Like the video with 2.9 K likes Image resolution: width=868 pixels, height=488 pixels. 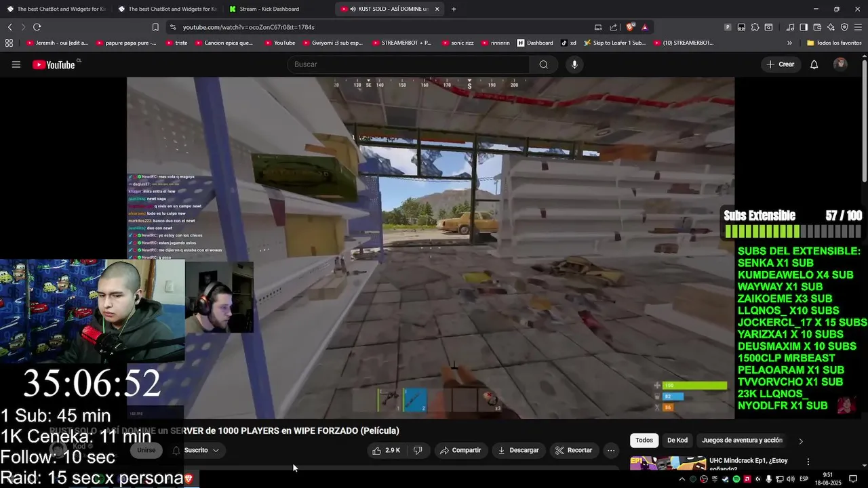coord(386,450)
